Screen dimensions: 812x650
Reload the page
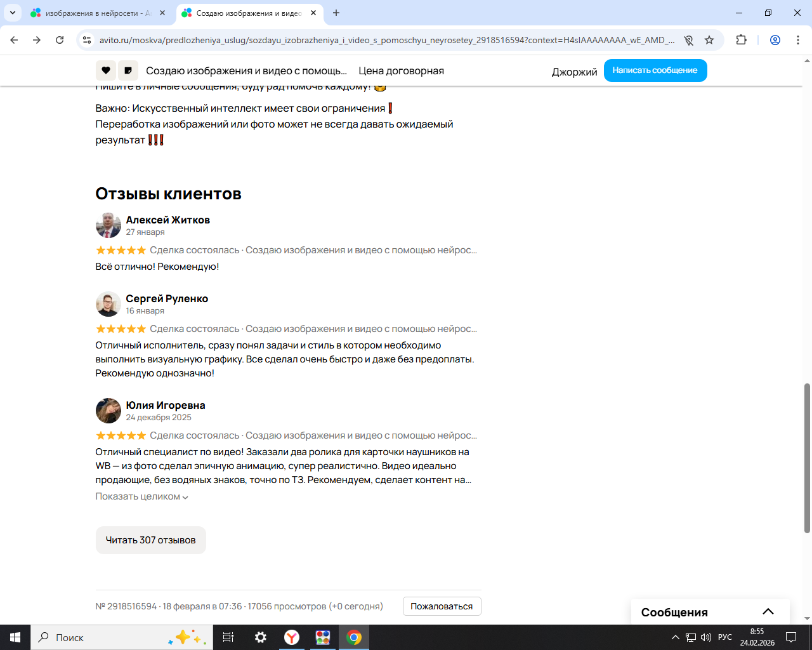60,40
